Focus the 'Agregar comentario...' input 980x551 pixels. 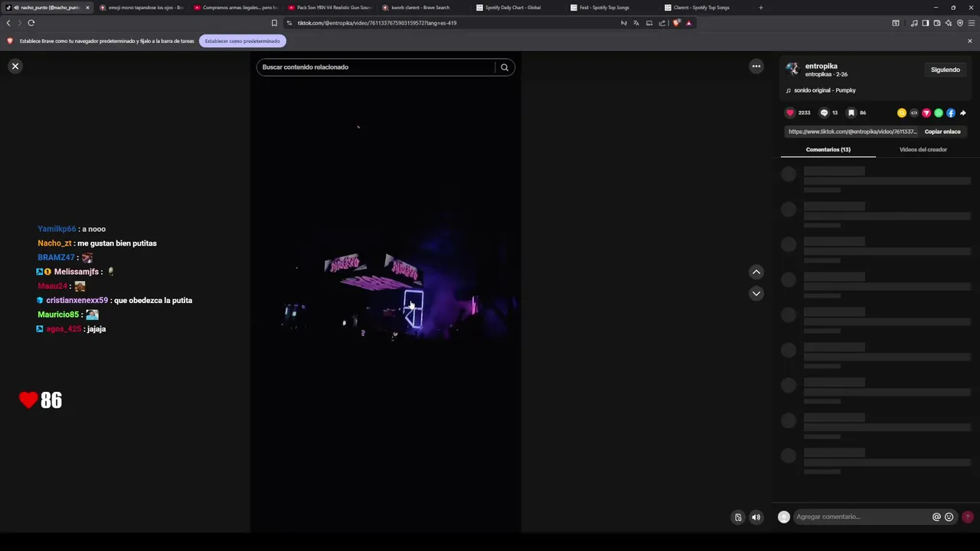(x=861, y=517)
